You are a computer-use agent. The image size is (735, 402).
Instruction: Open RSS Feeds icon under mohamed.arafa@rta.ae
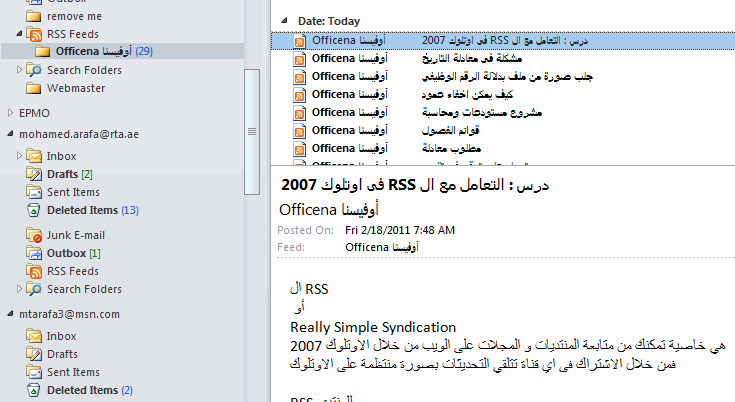click(x=34, y=271)
